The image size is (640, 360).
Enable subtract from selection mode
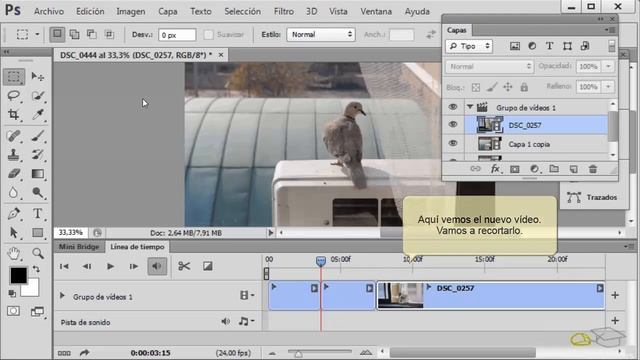(x=92, y=34)
